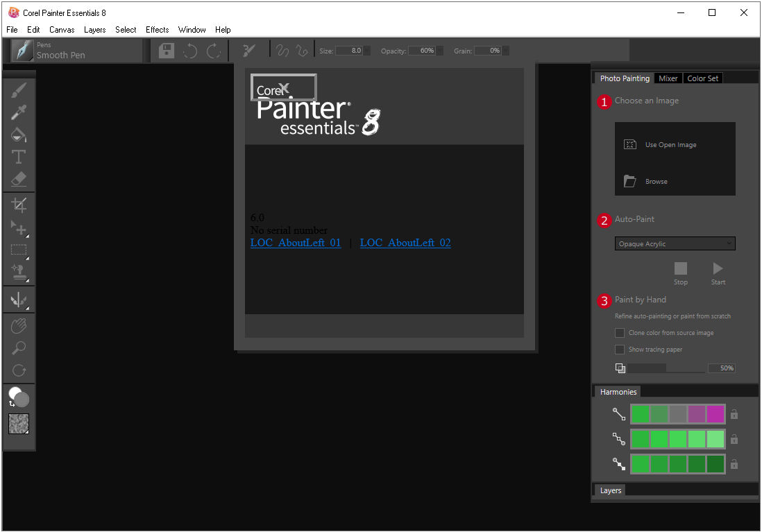Viewport: 762px width, 532px height.
Task: Select the Eraser tool
Action: pyautogui.click(x=19, y=179)
